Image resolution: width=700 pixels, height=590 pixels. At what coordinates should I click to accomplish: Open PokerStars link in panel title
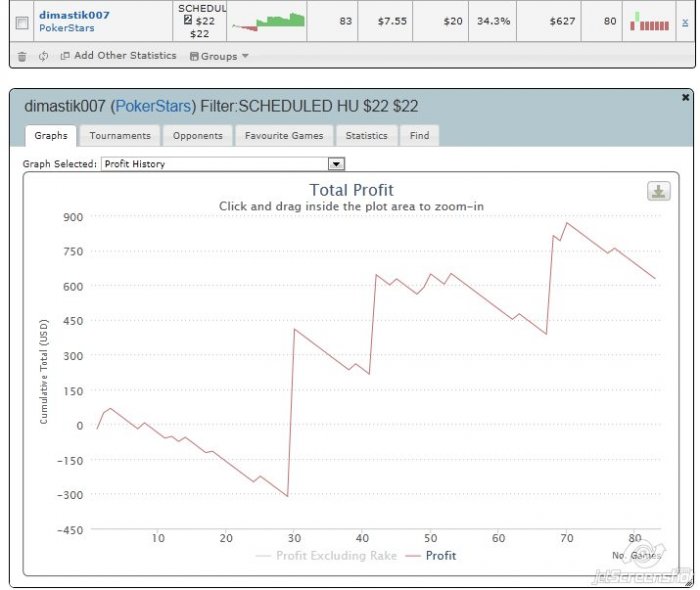coord(153,106)
